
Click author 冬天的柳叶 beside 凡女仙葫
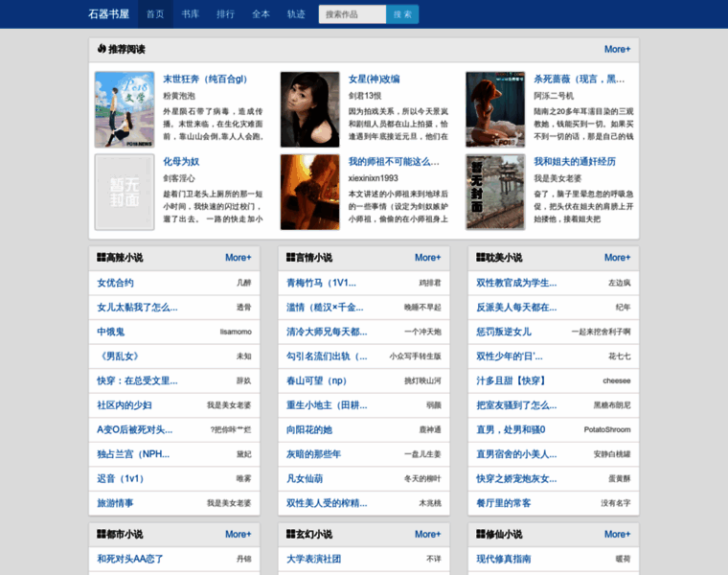[x=422, y=478]
